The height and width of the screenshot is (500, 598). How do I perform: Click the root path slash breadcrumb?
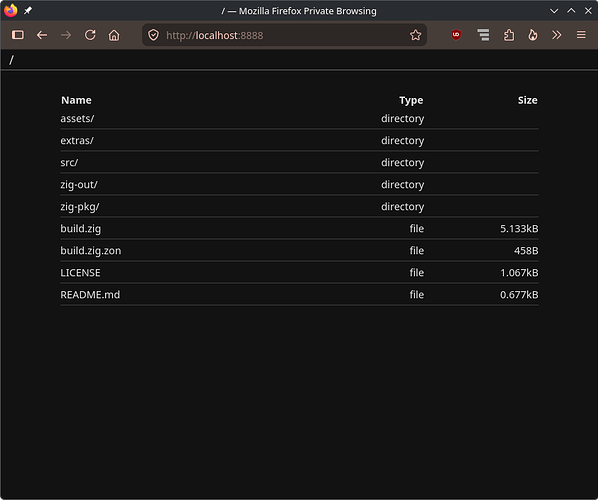point(11,60)
